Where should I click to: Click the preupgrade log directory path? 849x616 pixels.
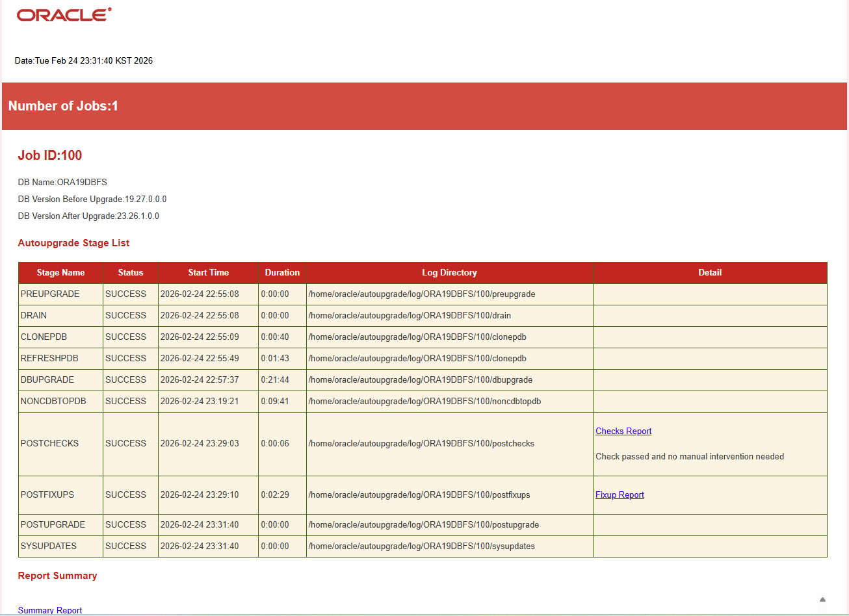422,294
